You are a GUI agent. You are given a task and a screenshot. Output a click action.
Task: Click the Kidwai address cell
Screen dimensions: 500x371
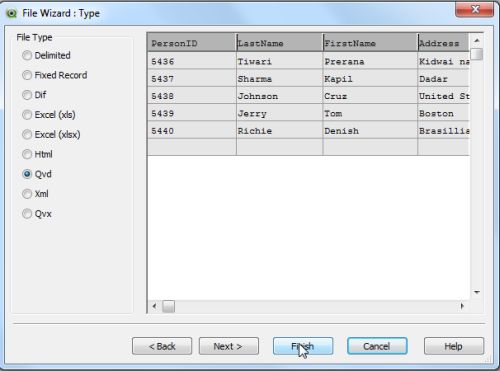[x=443, y=61]
